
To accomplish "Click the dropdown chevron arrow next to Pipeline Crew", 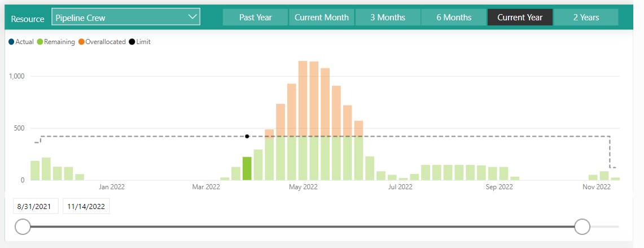I will coord(191,17).
